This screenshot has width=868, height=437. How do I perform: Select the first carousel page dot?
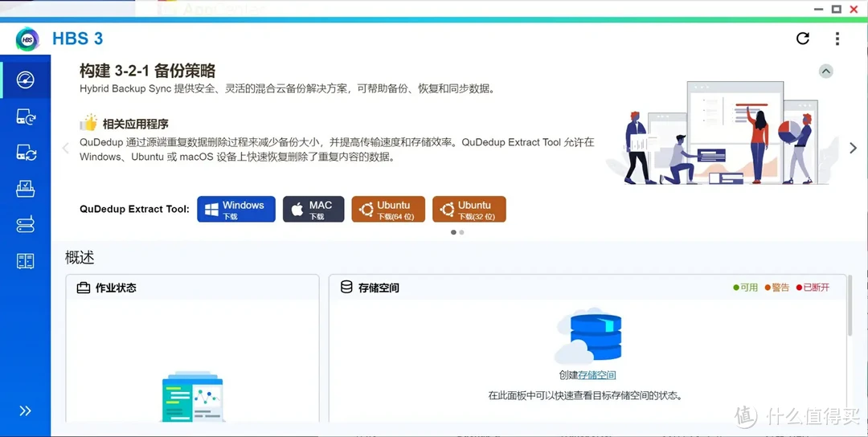coord(453,232)
